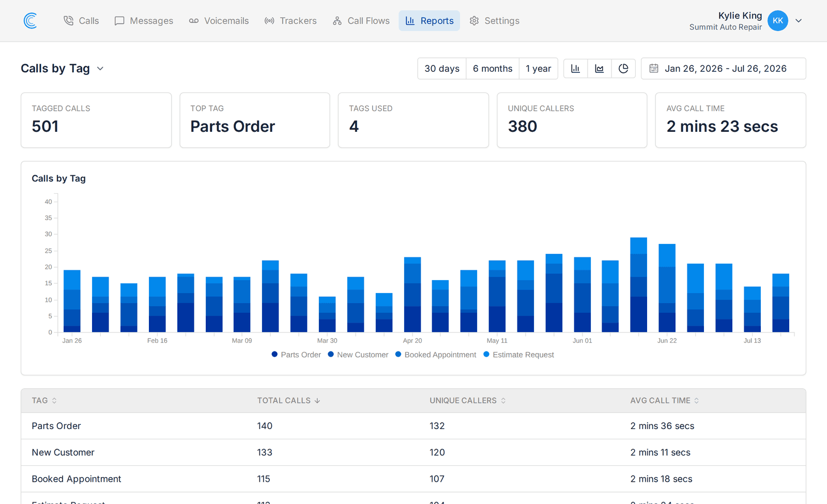Click the Unique Callers 380 card
This screenshot has height=504, width=827.
[x=572, y=120]
